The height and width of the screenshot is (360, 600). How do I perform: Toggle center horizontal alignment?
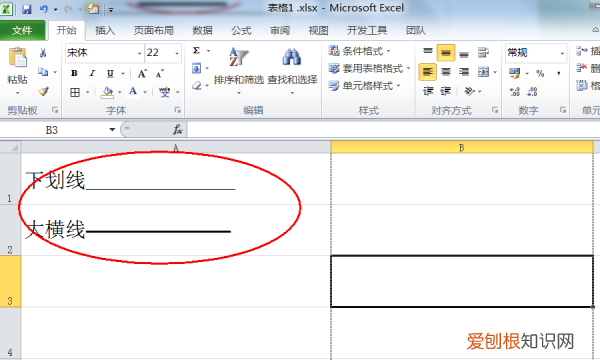pos(446,72)
